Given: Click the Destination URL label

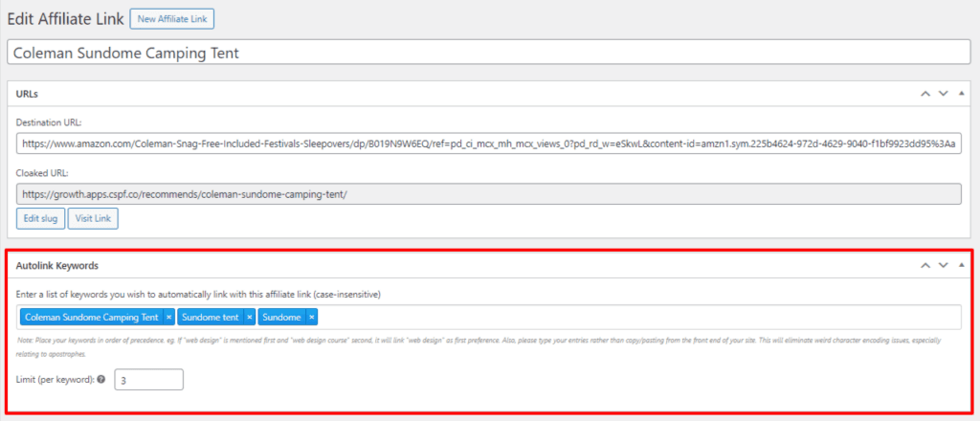Looking at the screenshot, I should coord(49,122).
